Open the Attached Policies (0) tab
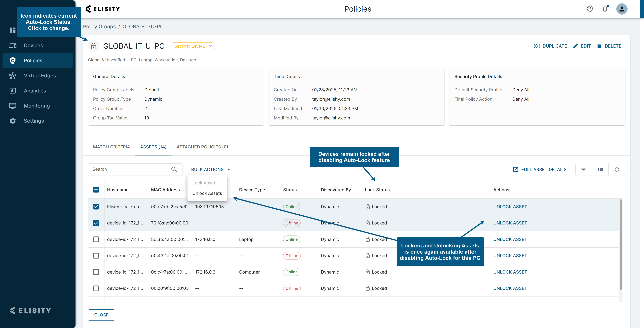 pos(202,147)
